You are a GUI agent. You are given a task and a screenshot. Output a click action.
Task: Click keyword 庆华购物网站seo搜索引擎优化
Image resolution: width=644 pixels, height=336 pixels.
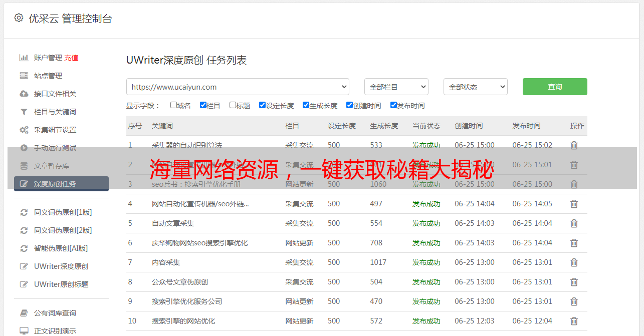(200, 243)
